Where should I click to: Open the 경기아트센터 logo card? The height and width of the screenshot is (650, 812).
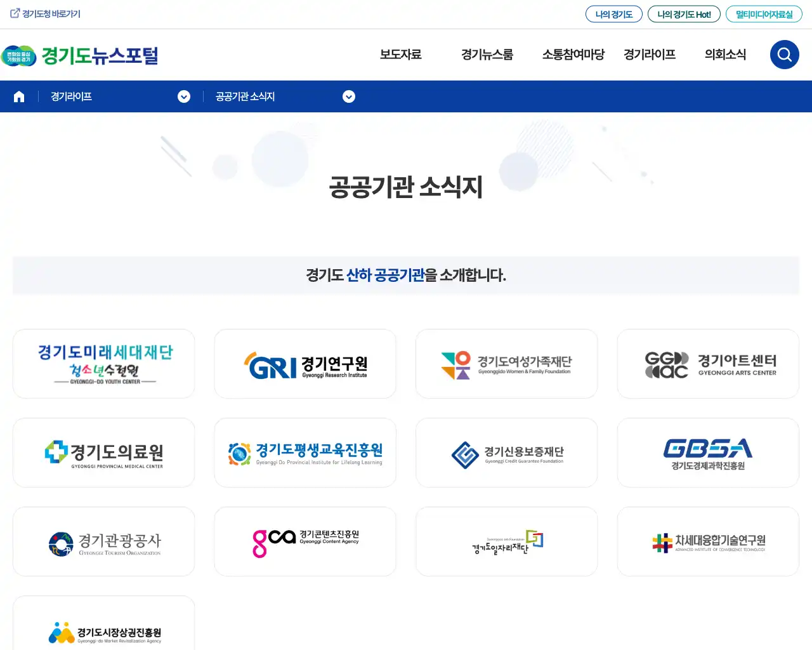[708, 364]
